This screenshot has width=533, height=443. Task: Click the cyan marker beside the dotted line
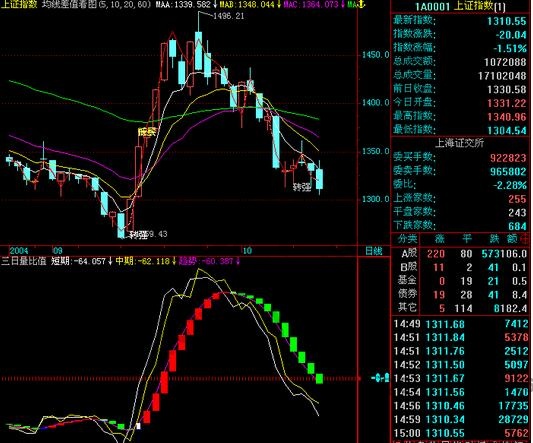click(x=380, y=377)
